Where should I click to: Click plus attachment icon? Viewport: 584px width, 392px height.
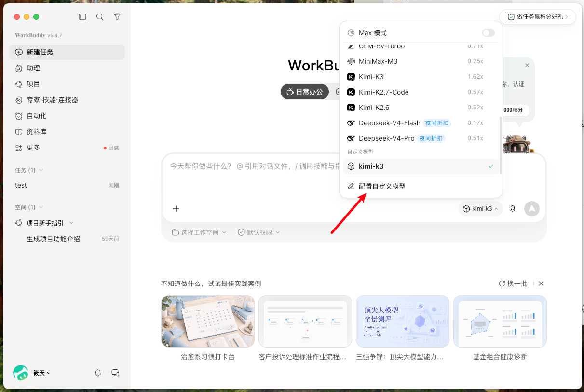tap(176, 209)
